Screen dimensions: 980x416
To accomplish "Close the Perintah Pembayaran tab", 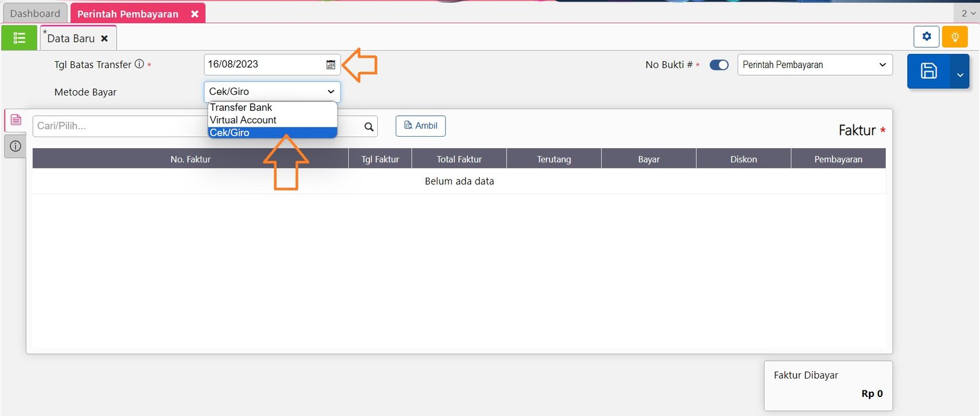I will [195, 14].
